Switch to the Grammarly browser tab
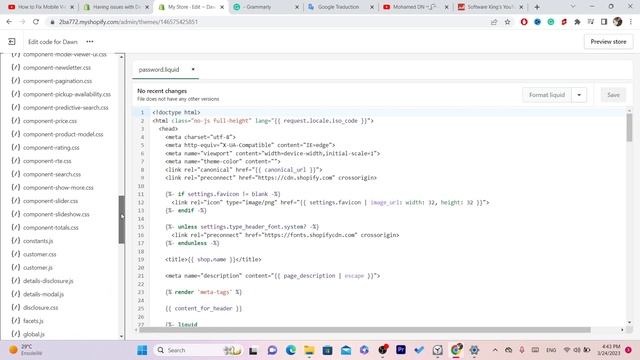 point(266,7)
